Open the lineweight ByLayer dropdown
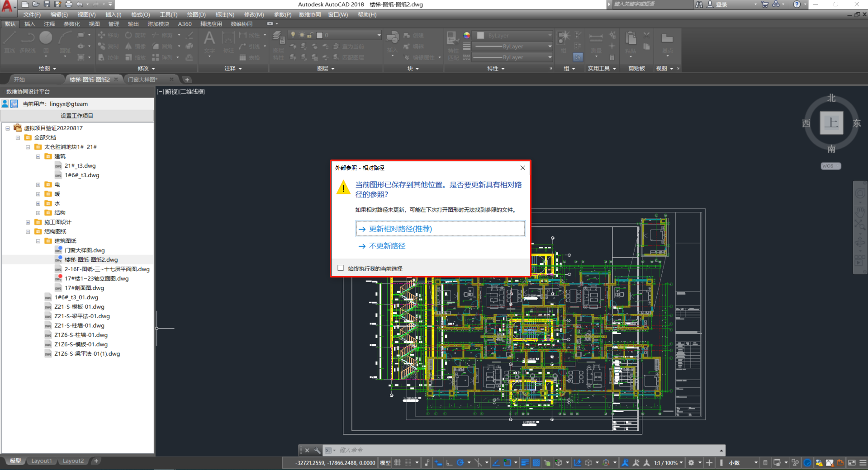 pyautogui.click(x=512, y=46)
